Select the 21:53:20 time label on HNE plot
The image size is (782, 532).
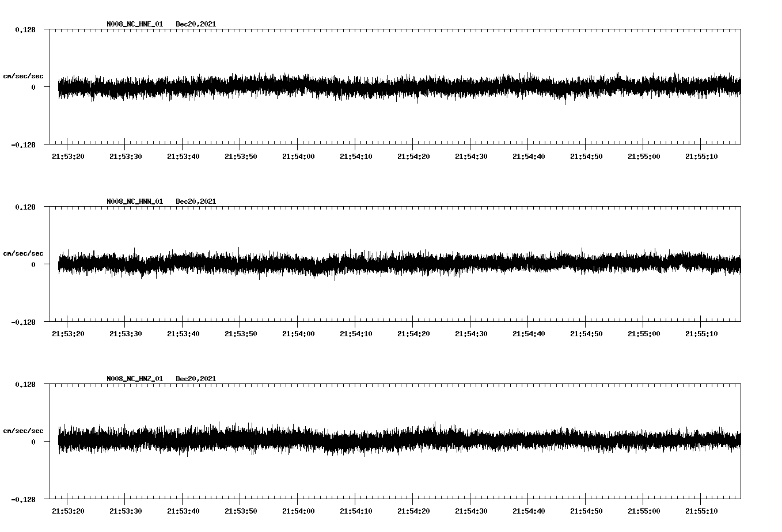tap(68, 156)
